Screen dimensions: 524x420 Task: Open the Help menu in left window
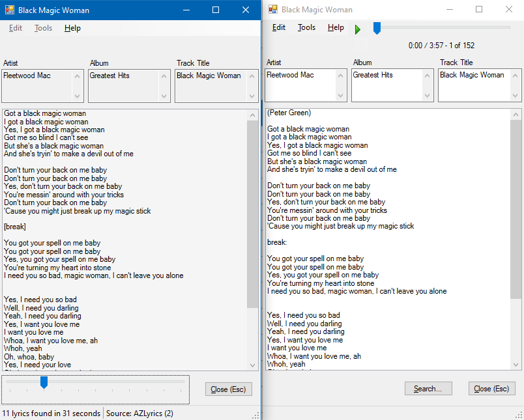pyautogui.click(x=72, y=28)
